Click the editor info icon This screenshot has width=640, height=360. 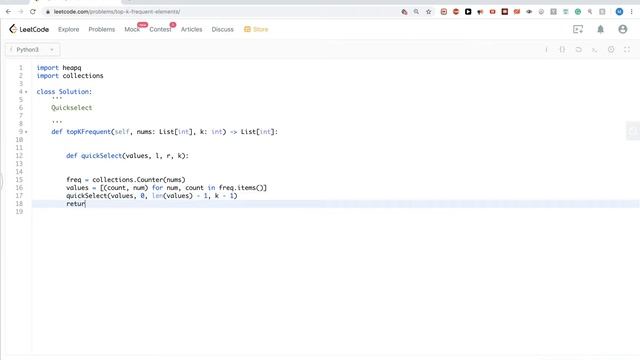pyautogui.click(x=546, y=50)
